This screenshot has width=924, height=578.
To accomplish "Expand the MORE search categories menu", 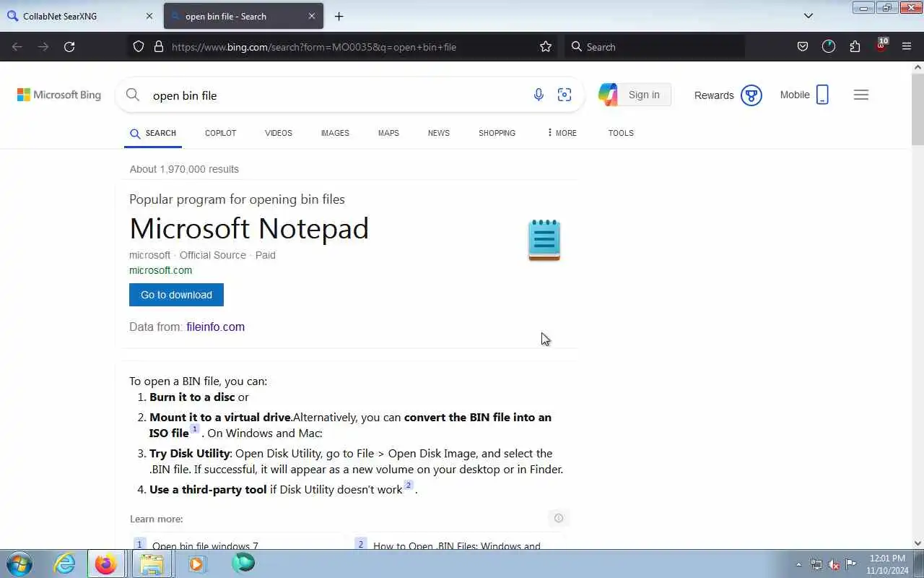I will pos(562,133).
